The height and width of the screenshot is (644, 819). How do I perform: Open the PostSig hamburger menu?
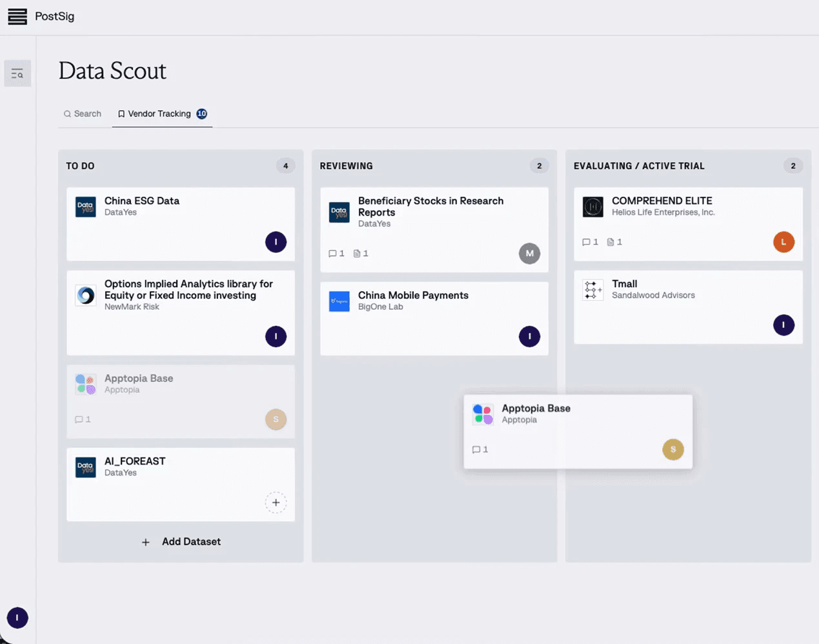pyautogui.click(x=17, y=17)
